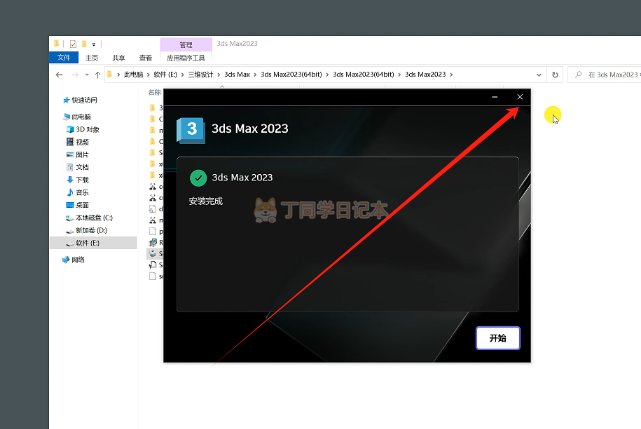Image resolution: width=641 pixels, height=429 pixels.
Task: Click the properties checkmark in quick access toolbar
Action: click(x=73, y=44)
